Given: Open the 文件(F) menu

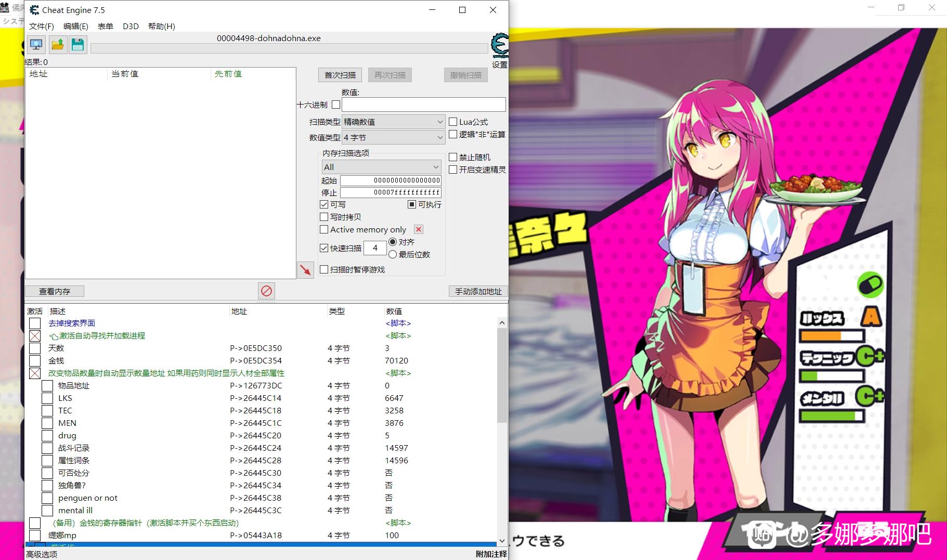Looking at the screenshot, I should (42, 26).
